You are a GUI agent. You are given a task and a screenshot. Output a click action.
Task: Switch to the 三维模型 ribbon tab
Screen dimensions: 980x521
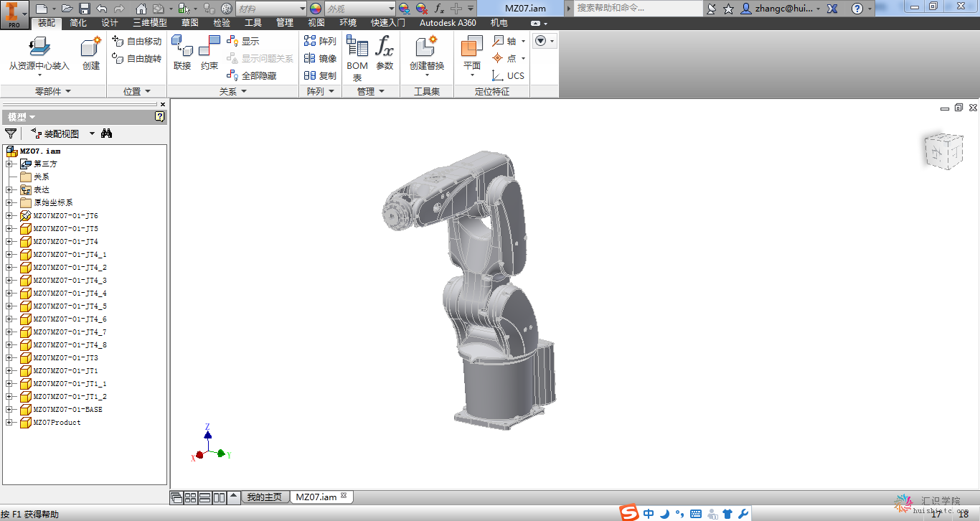pos(150,23)
